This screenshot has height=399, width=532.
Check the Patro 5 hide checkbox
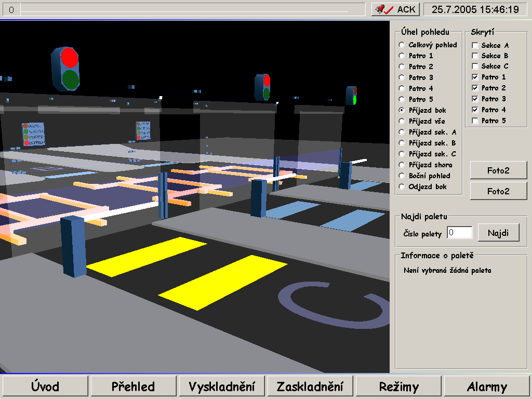475,121
